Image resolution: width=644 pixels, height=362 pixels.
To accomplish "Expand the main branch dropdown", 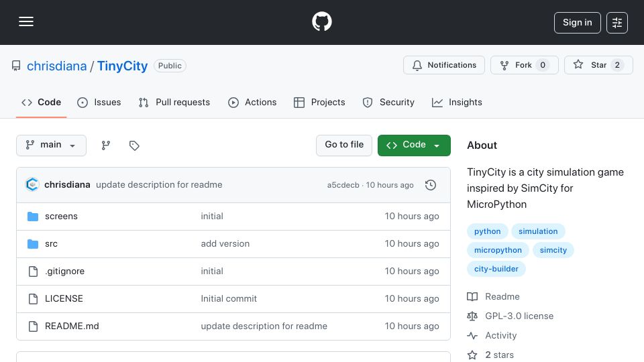I will 52,145.
